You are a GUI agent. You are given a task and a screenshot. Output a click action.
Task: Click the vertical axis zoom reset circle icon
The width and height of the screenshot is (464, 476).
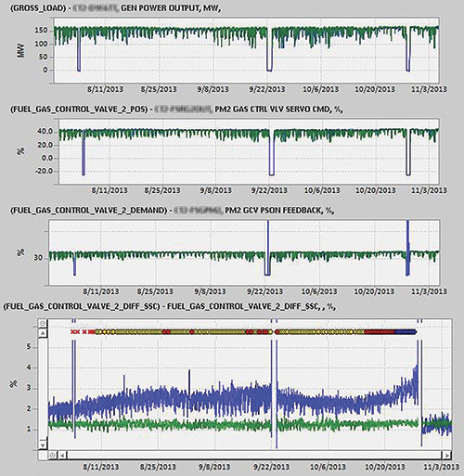(43, 324)
